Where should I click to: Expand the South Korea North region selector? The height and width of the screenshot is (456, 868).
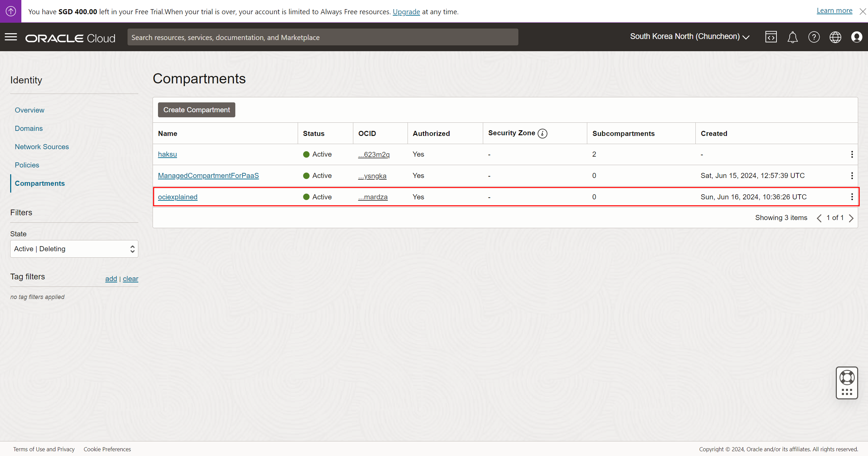[689, 37]
